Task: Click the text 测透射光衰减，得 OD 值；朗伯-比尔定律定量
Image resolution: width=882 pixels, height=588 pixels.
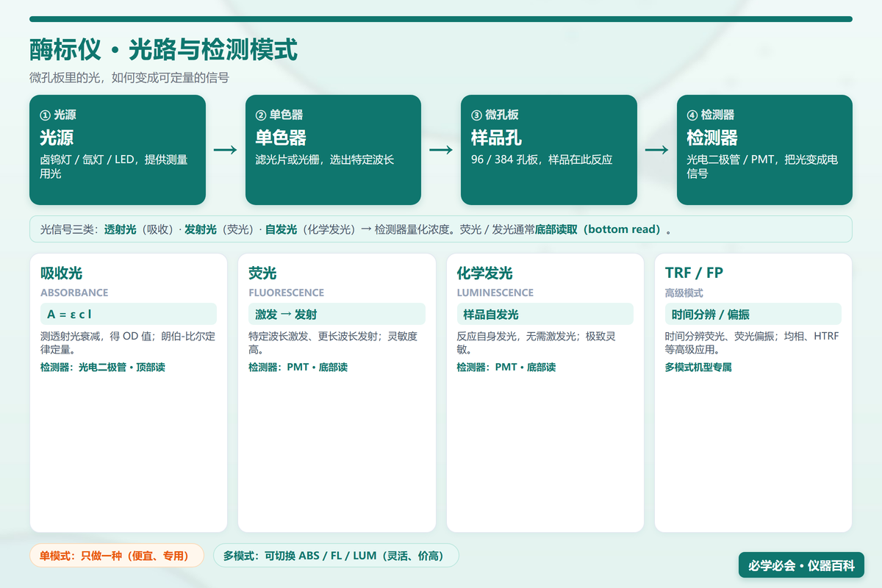Action: [x=128, y=343]
